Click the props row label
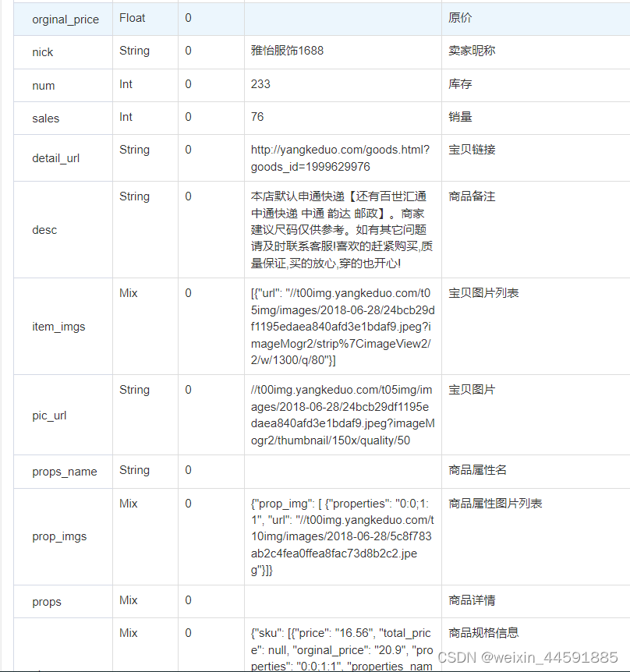Viewport: 630px width, 672px height. click(45, 600)
